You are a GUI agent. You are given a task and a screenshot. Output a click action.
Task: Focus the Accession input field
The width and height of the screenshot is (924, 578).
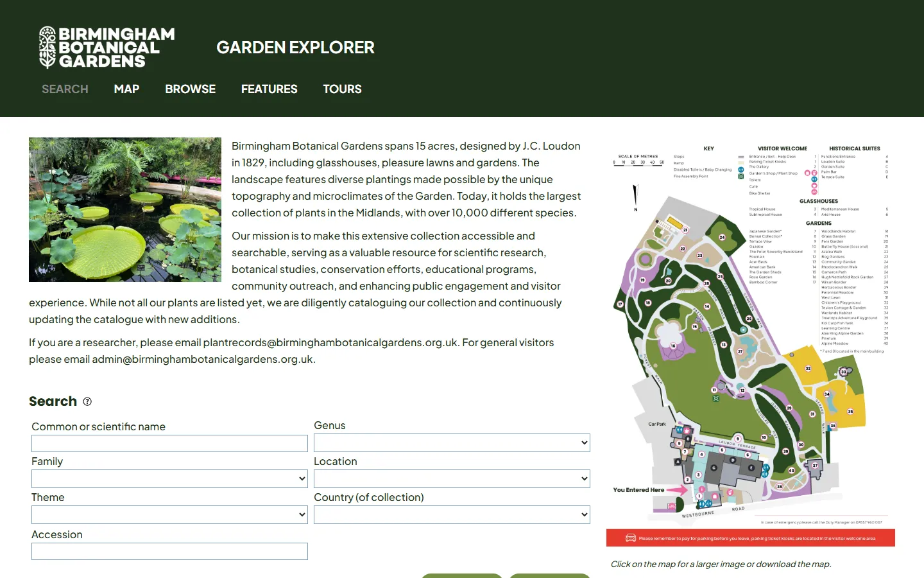click(169, 552)
